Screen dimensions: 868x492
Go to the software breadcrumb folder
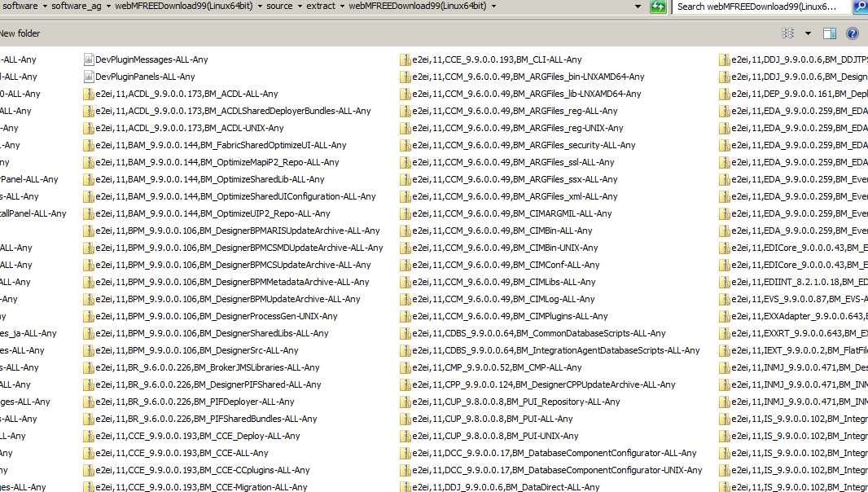pos(20,6)
